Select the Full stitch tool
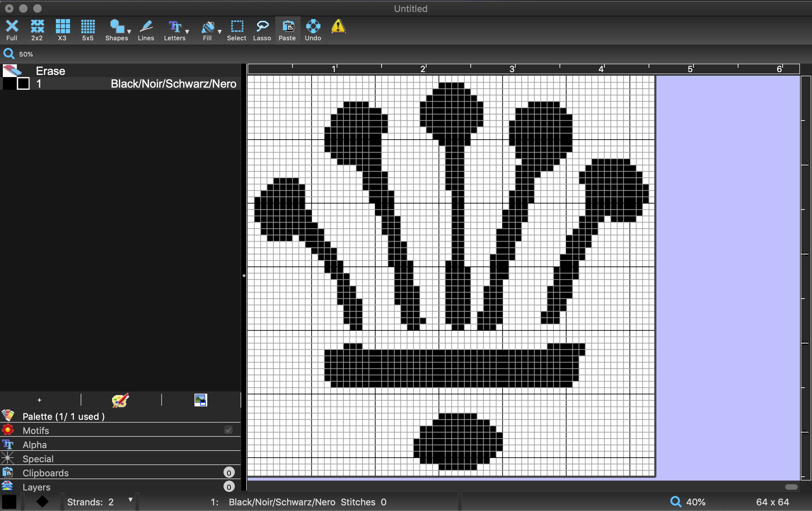This screenshot has height=511, width=812. tap(12, 30)
